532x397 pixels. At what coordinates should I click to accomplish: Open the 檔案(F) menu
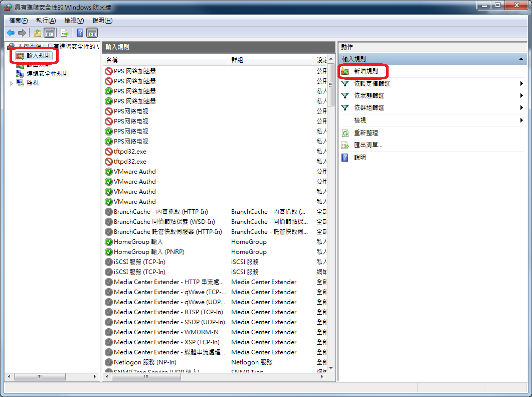click(x=19, y=21)
